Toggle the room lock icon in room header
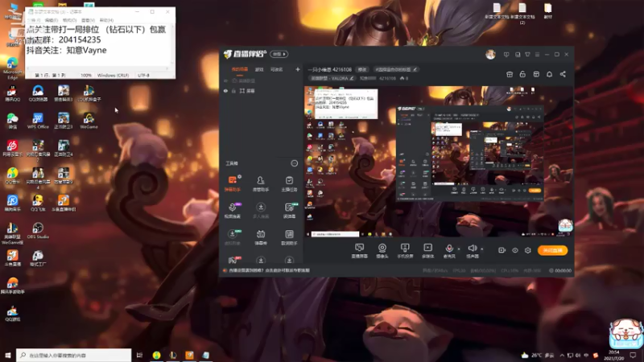The height and width of the screenshot is (362, 644). coord(522,74)
